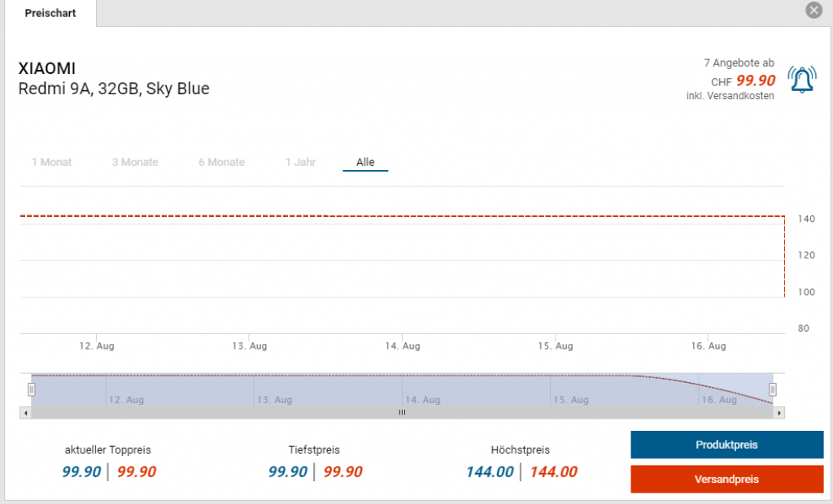Click the scrollbar right arrow
The height and width of the screenshot is (504, 833).
click(779, 413)
